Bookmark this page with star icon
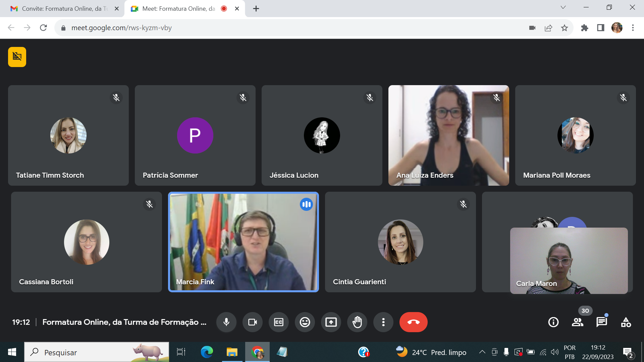Viewport: 644px width, 362px height. (x=565, y=28)
